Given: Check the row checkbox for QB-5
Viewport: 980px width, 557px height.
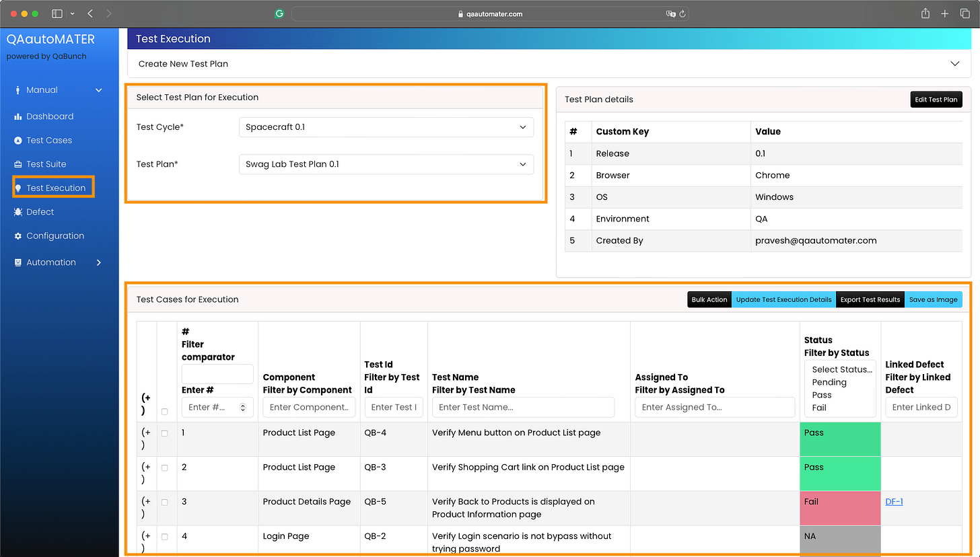Looking at the screenshot, I should click(166, 502).
